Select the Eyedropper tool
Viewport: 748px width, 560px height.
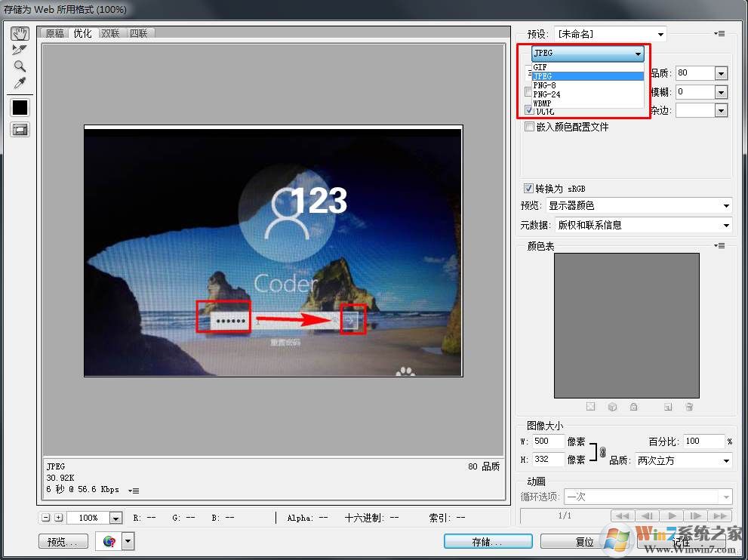click(x=20, y=82)
